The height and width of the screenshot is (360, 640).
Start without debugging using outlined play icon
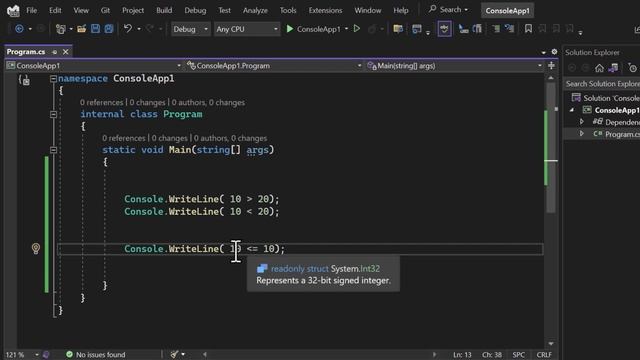pos(357,29)
